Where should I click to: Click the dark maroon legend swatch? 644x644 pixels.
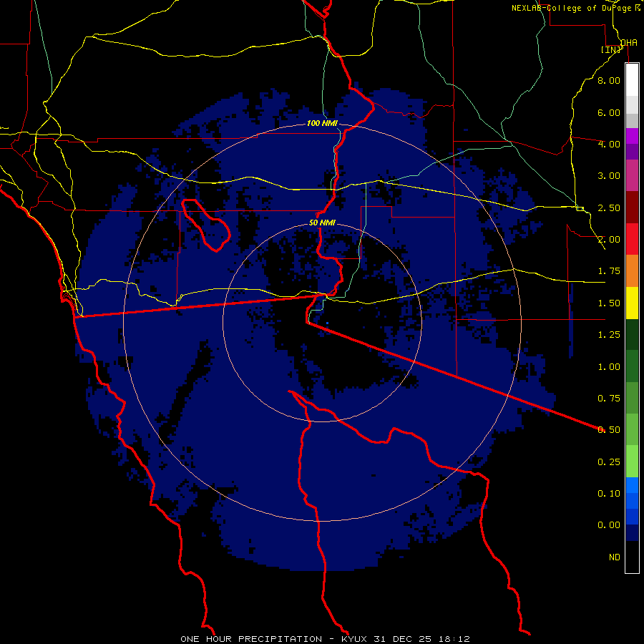click(632, 208)
